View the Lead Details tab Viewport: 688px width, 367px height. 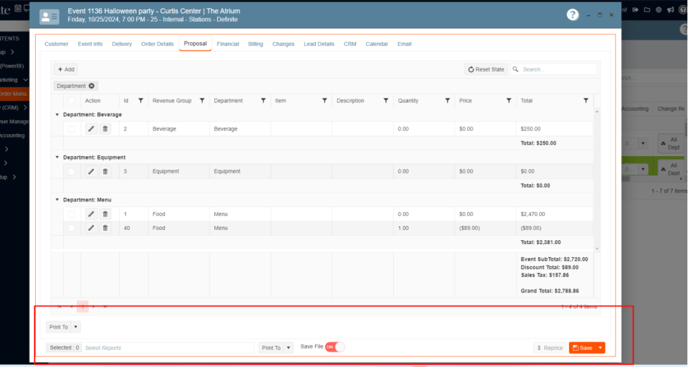click(x=319, y=44)
